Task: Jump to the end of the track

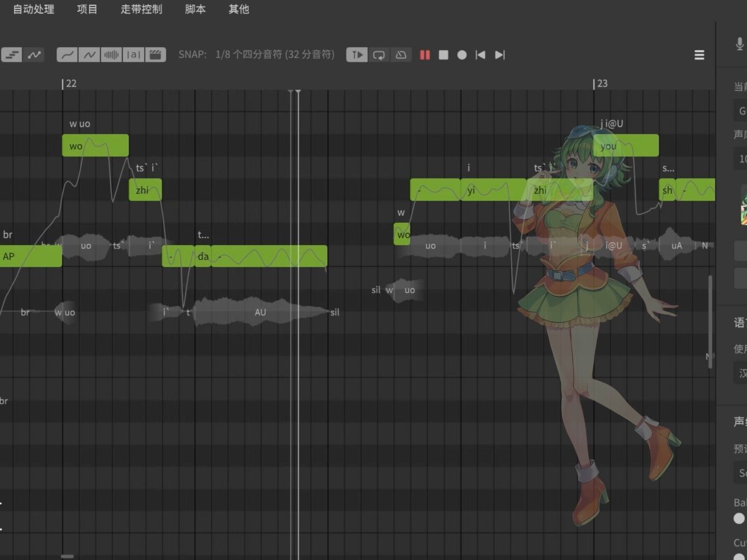Action: click(x=500, y=55)
